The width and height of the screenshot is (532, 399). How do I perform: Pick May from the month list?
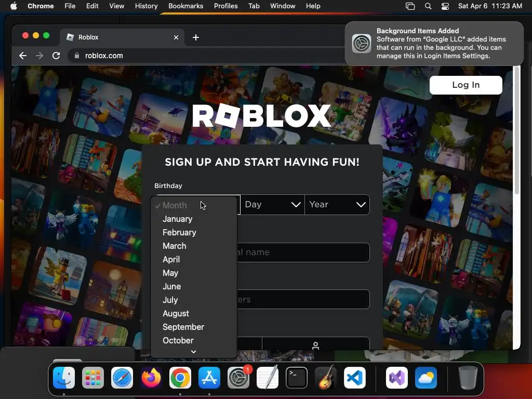tap(193, 273)
